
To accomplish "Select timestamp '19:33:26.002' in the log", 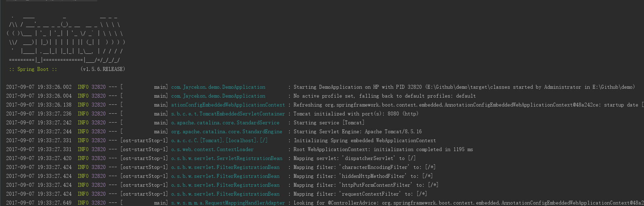I will [x=54, y=87].
